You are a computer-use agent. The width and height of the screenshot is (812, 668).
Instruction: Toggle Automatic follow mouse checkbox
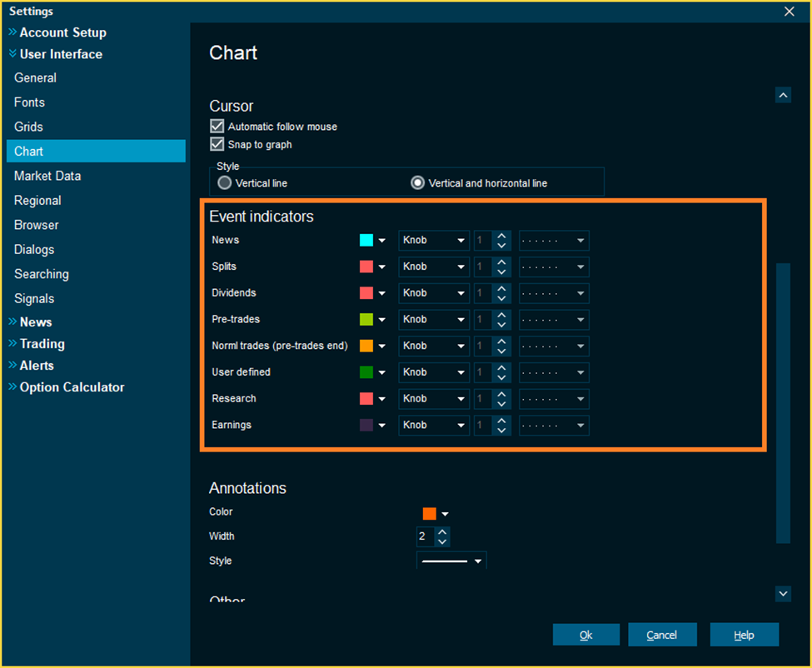point(217,127)
